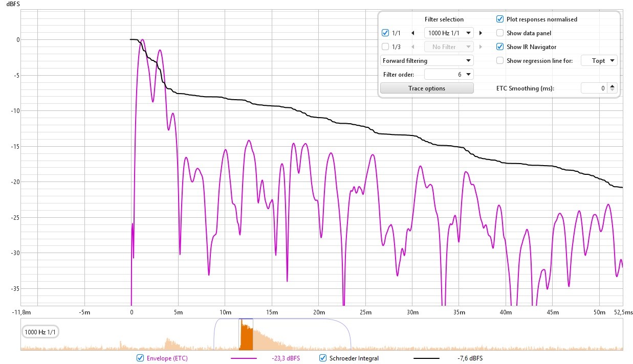Uncheck Plot responses normalised
Image resolution: width=633 pixels, height=364 pixels.
[500, 19]
